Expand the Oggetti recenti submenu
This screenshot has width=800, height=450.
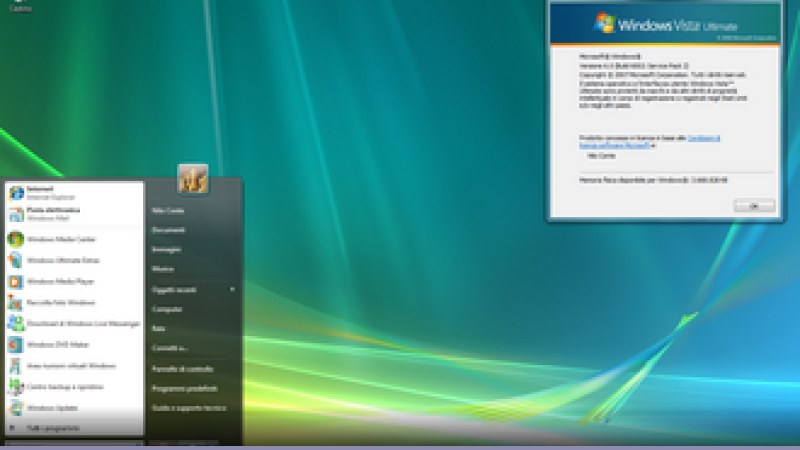[x=194, y=290]
